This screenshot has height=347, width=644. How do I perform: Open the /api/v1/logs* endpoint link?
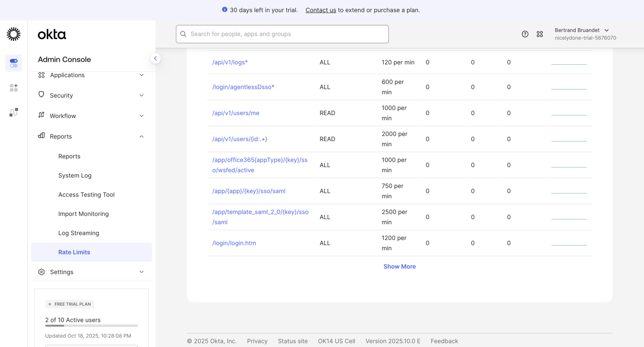click(x=230, y=62)
